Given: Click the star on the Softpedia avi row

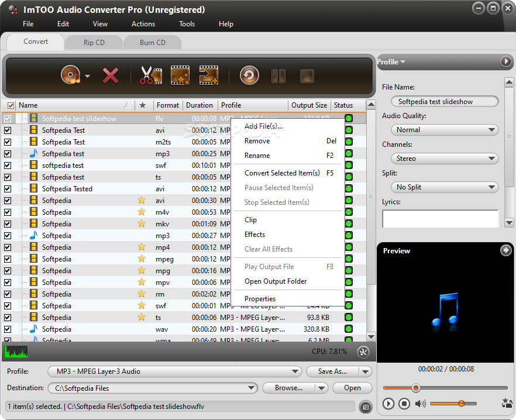Looking at the screenshot, I should click(142, 200).
